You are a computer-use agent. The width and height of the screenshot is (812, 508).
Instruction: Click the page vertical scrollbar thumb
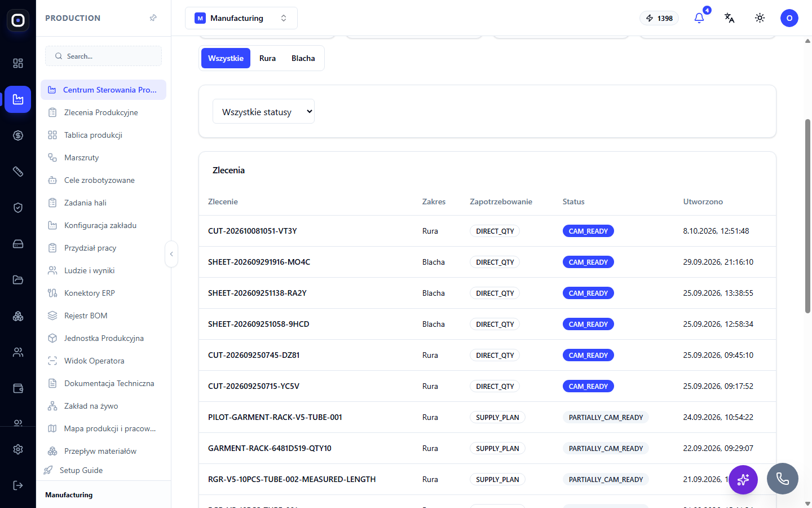807,216
